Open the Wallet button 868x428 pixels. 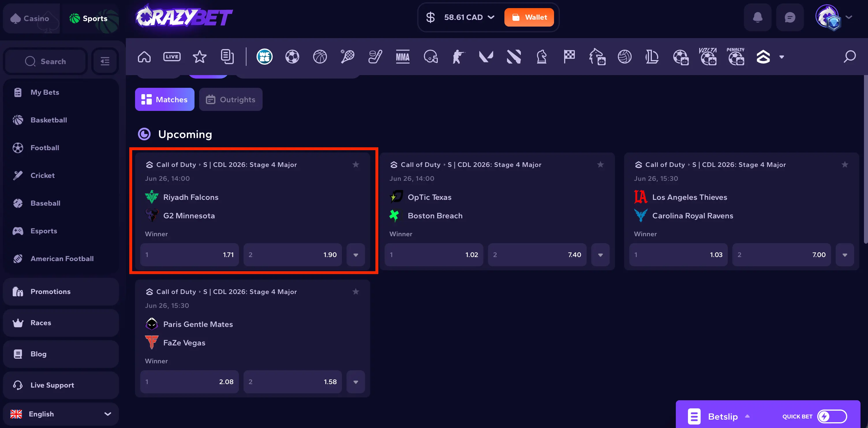(x=529, y=17)
